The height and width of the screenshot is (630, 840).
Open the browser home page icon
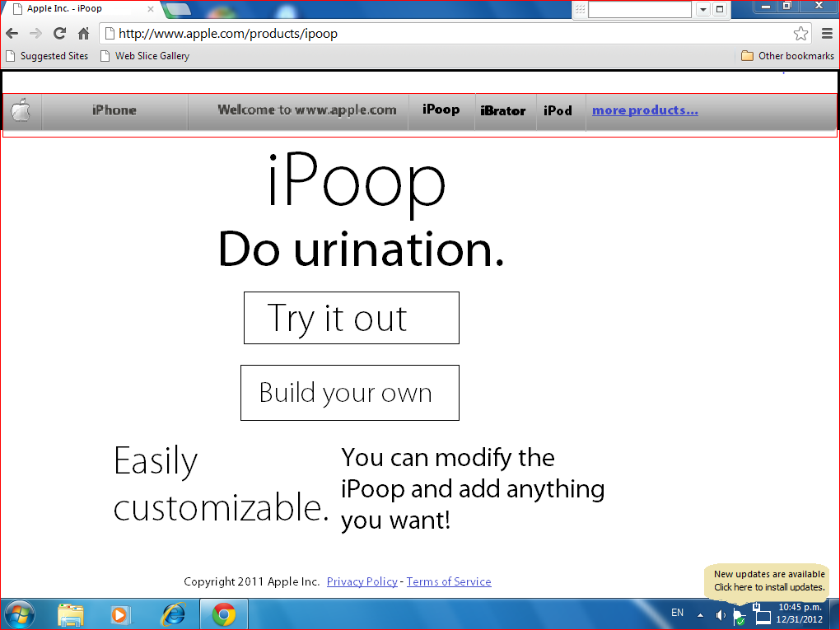click(82, 33)
